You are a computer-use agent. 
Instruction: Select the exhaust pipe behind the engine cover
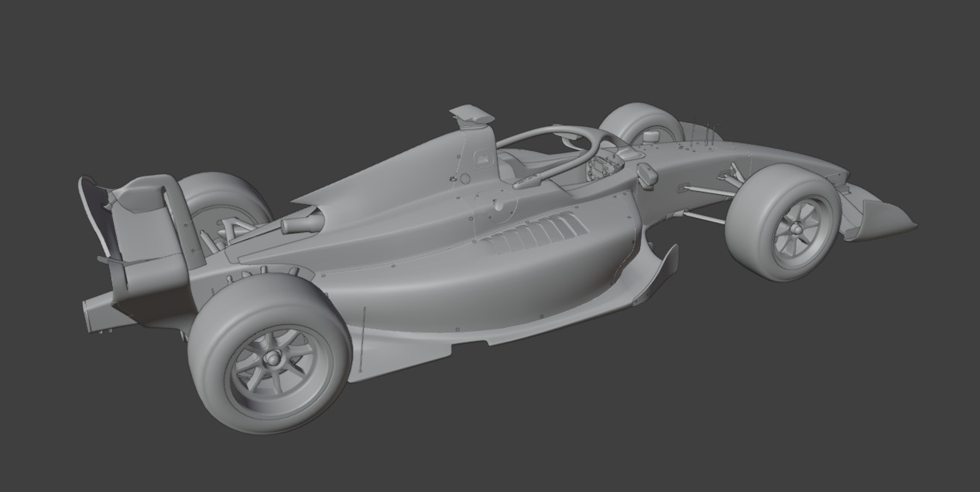point(302,224)
